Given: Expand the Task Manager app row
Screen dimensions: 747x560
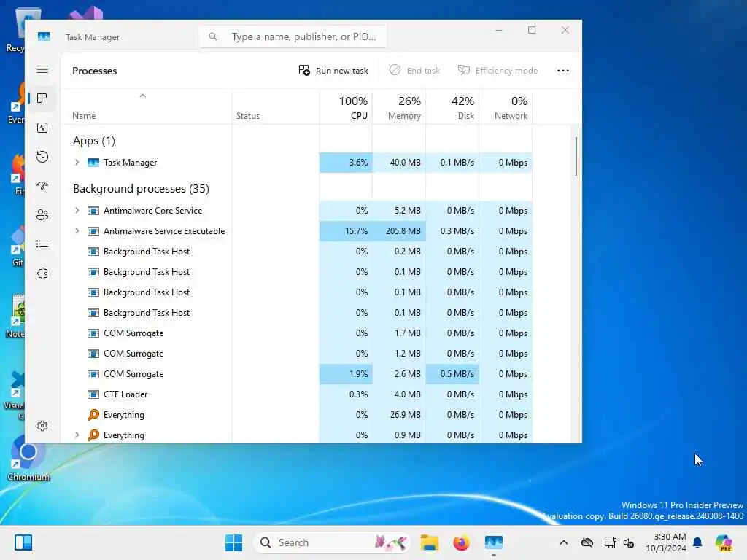Looking at the screenshot, I should (77, 163).
